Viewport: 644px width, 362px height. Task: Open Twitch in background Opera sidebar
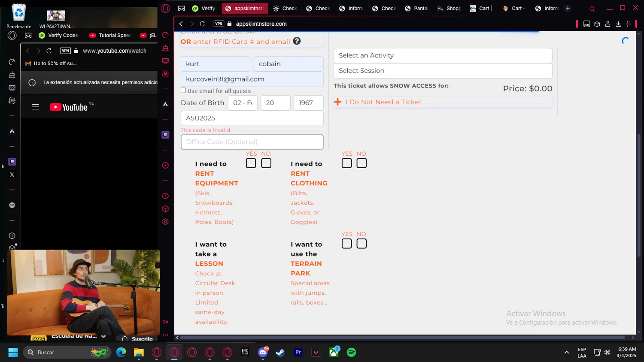pyautogui.click(x=12, y=162)
